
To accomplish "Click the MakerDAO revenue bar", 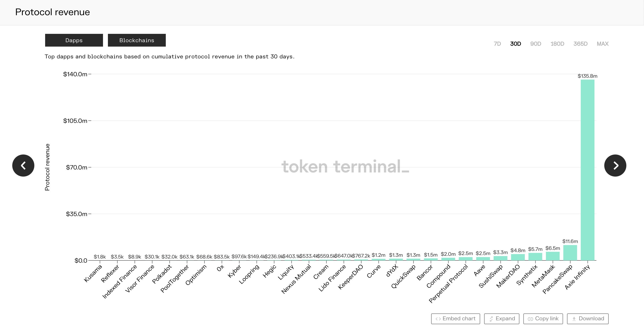I will coord(518,257).
